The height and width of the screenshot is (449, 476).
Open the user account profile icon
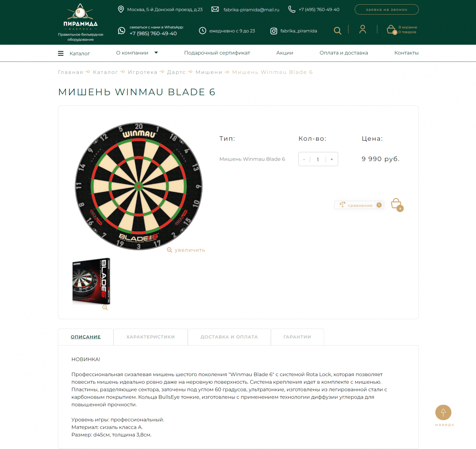click(x=362, y=29)
